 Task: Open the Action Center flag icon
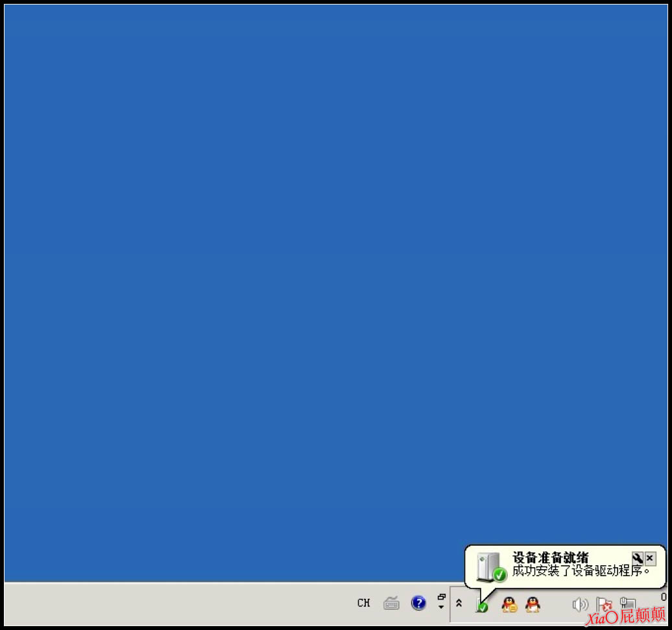[x=603, y=605]
